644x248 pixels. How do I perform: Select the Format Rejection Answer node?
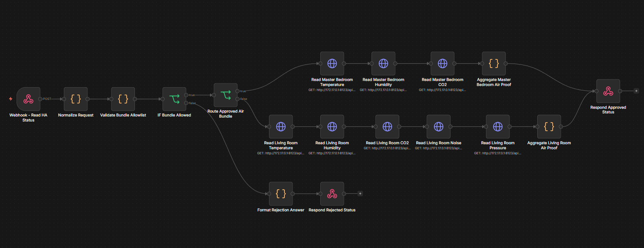(281, 194)
